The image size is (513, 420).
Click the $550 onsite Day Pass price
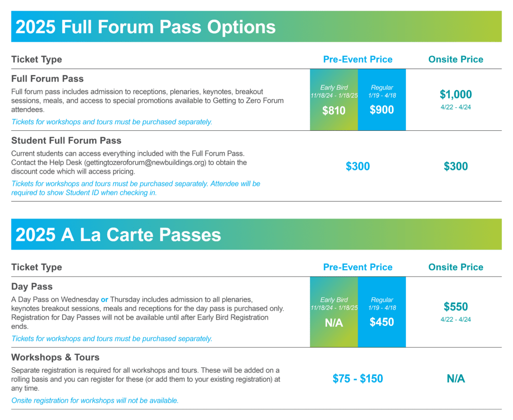tap(455, 307)
